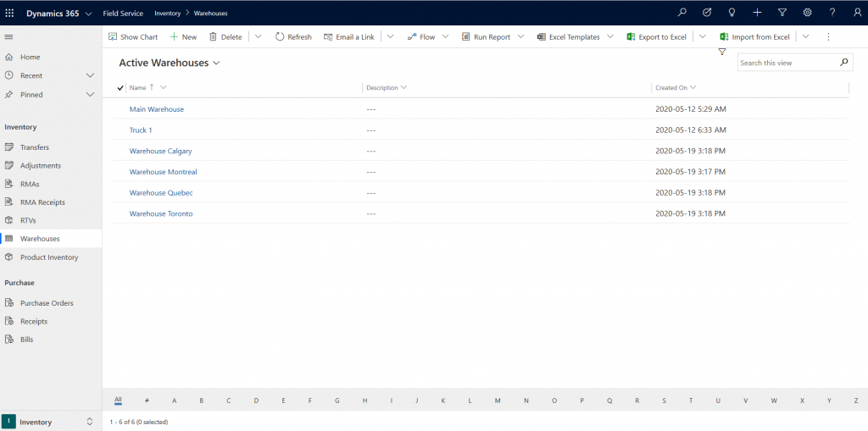Collapse the sidebar with hamburger icon
This screenshot has width=868, height=431.
pos(8,37)
